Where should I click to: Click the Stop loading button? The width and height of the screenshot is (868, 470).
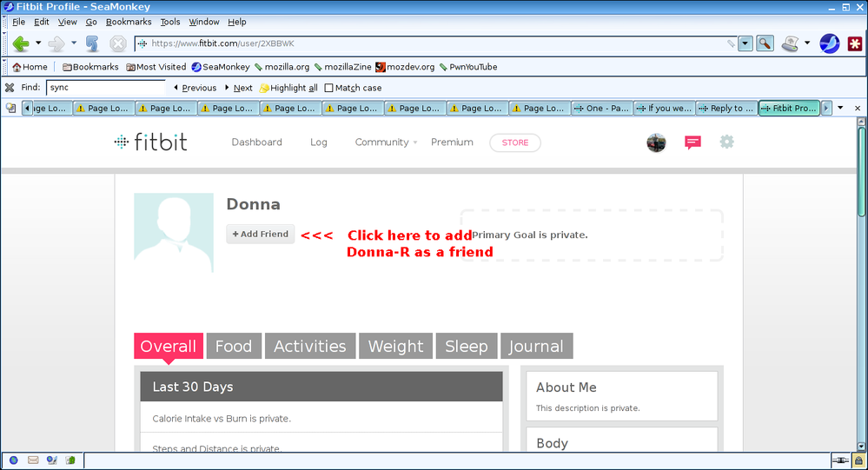118,43
